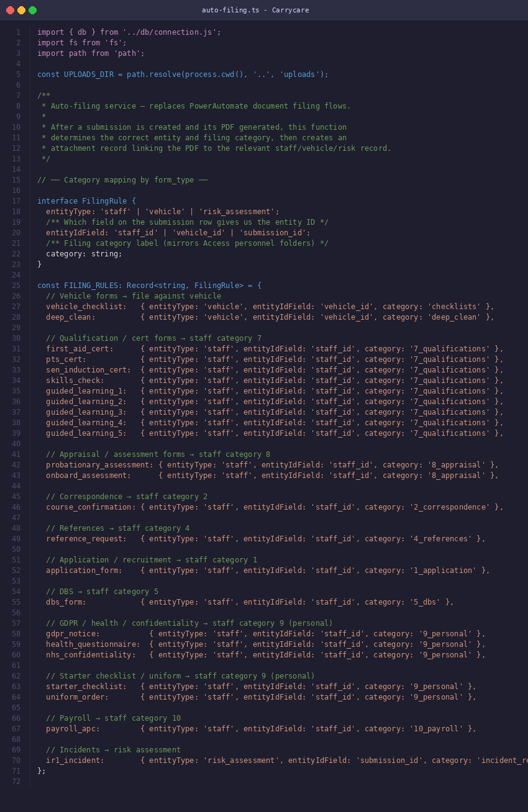
Task: Click the 'guided_learning_3:' key
Action: [86, 412]
